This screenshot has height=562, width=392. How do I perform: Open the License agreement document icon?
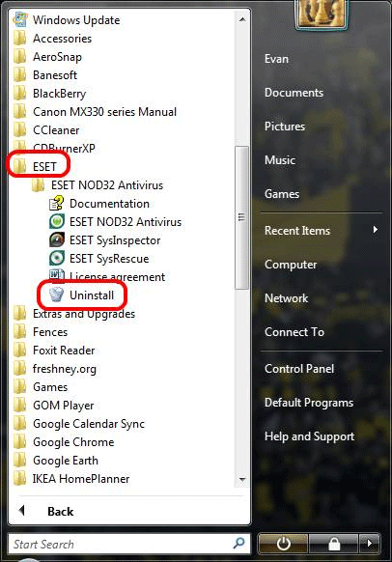[57, 275]
